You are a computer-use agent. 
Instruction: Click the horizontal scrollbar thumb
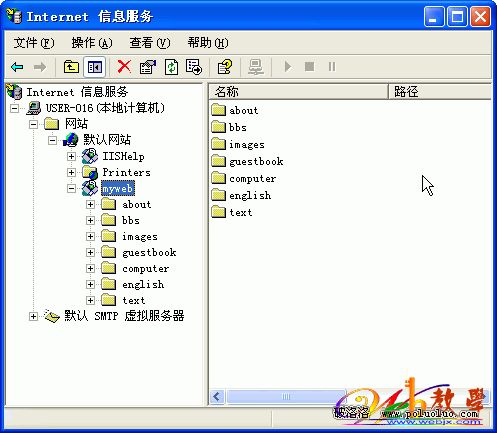point(286,397)
